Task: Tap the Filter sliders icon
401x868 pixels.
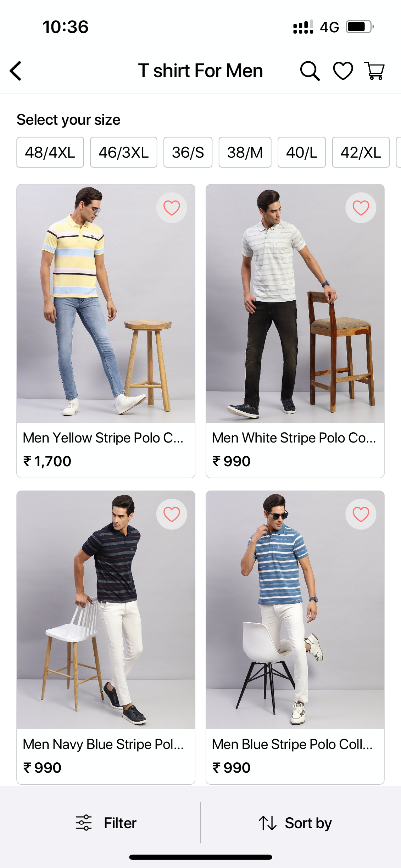Action: point(84,822)
